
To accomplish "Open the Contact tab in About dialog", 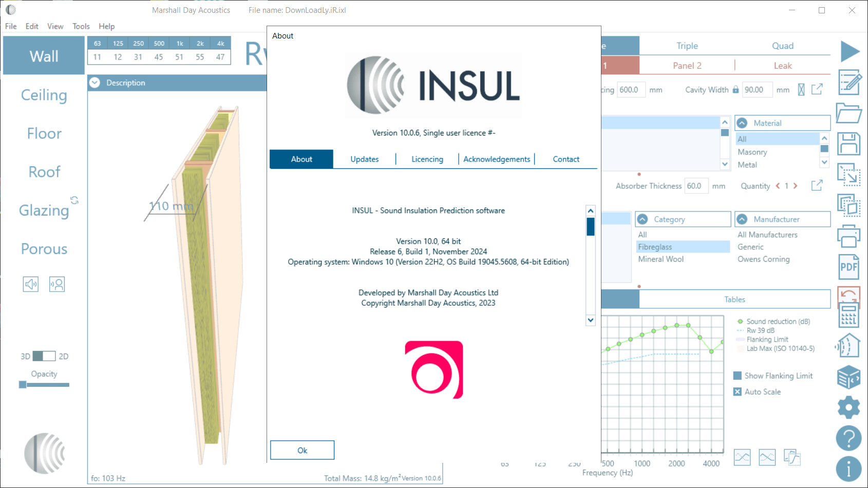I will coord(565,159).
